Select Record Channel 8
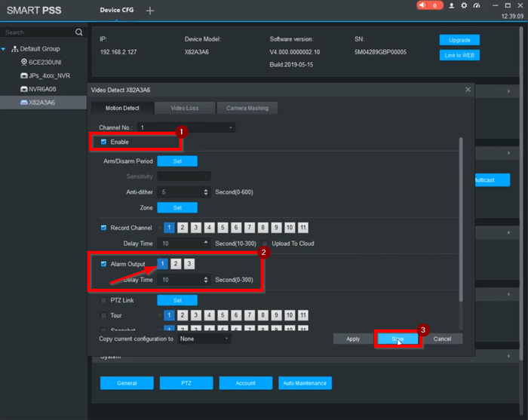 coord(262,228)
